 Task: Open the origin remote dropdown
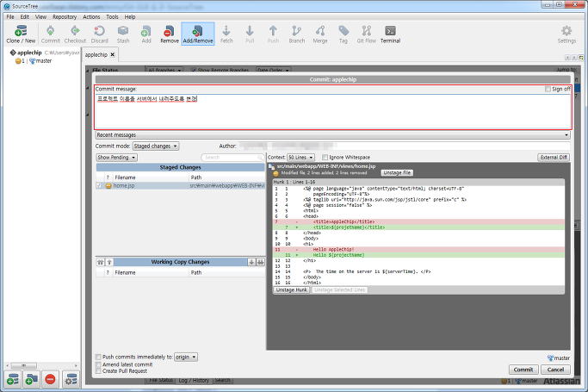point(186,357)
